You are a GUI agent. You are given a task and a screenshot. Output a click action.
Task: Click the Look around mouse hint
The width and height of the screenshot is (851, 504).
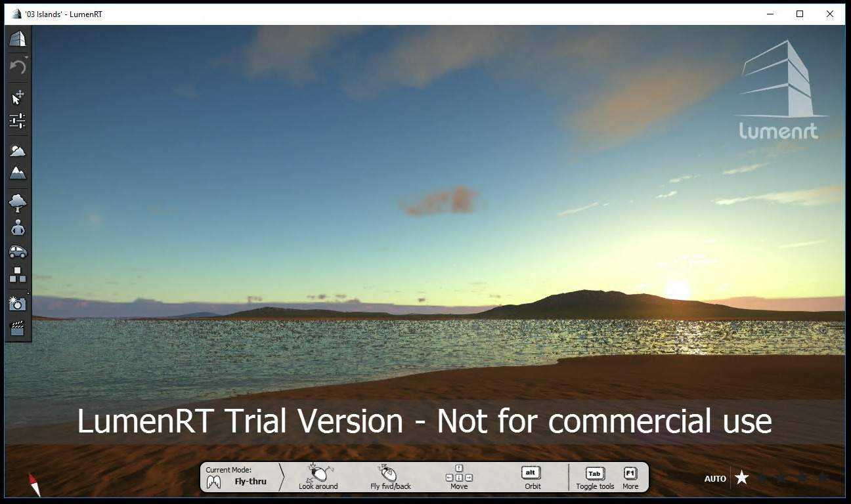pyautogui.click(x=318, y=477)
